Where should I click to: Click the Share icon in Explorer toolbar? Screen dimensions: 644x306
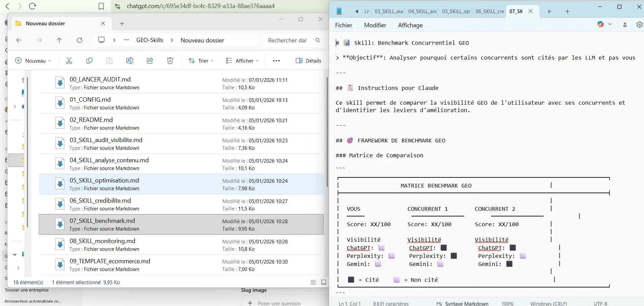(150, 61)
